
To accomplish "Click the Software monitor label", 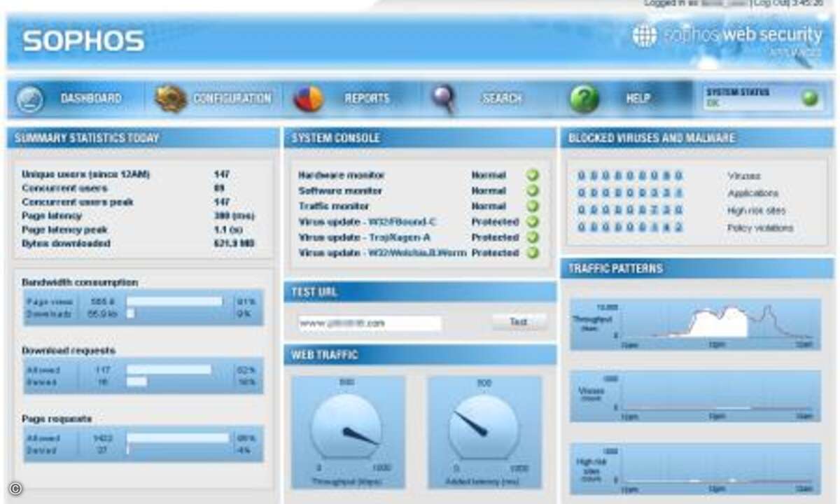I will pyautogui.click(x=340, y=190).
